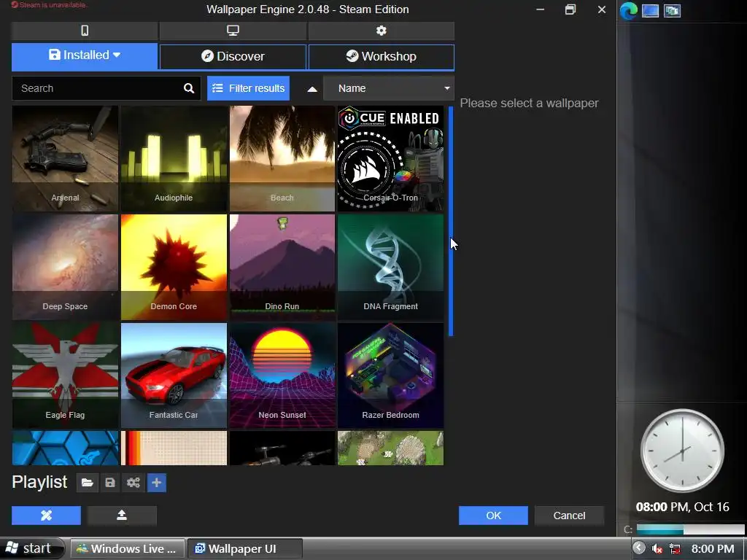747x560 pixels.
Task: Select the Corsair-O-Tron wallpaper
Action: pos(391,158)
